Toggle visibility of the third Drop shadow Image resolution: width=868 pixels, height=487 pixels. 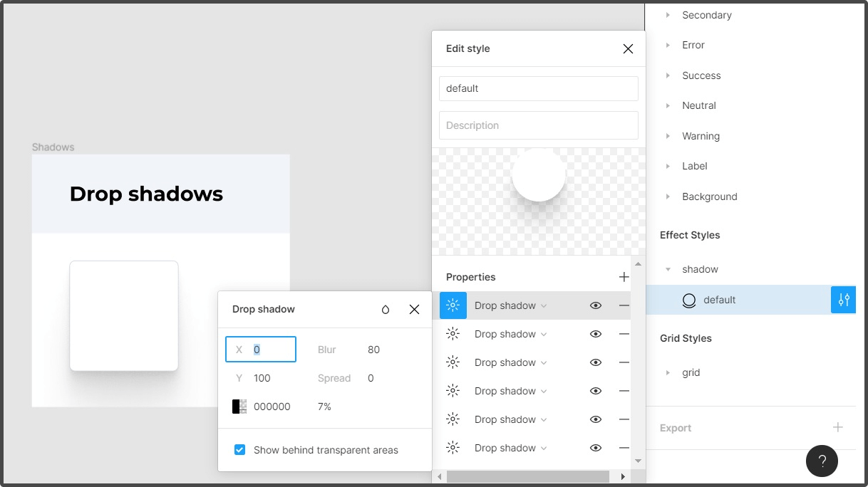(596, 362)
